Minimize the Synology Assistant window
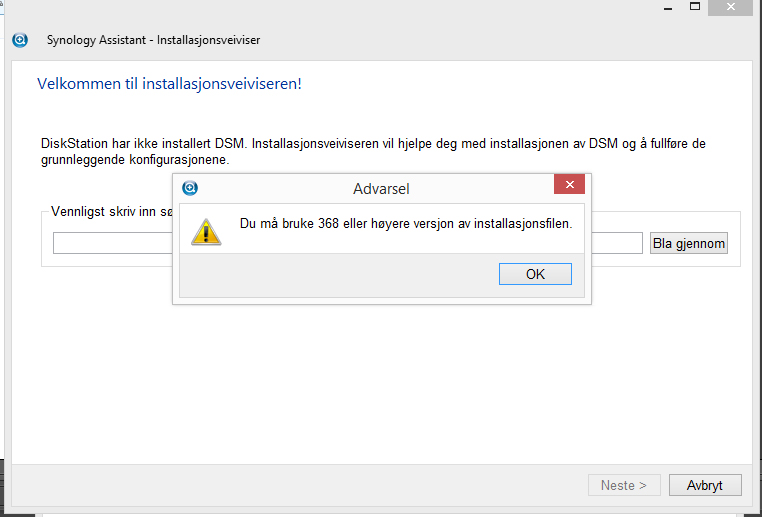Screen dimensions: 762x517 (x=668, y=8)
